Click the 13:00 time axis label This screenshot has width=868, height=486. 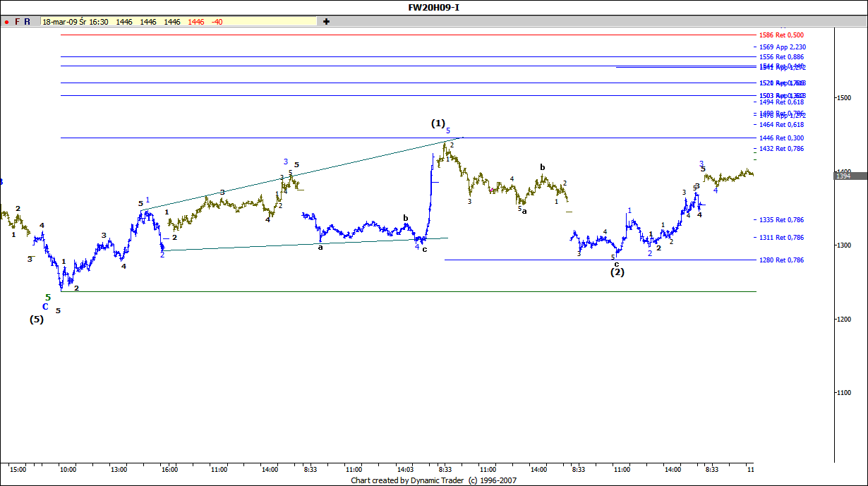[119, 469]
